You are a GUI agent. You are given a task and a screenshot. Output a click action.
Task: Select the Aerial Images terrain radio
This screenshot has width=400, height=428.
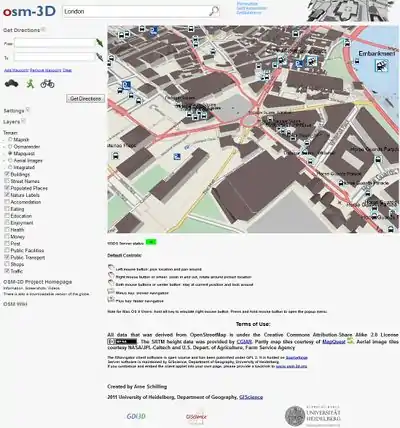point(10,160)
